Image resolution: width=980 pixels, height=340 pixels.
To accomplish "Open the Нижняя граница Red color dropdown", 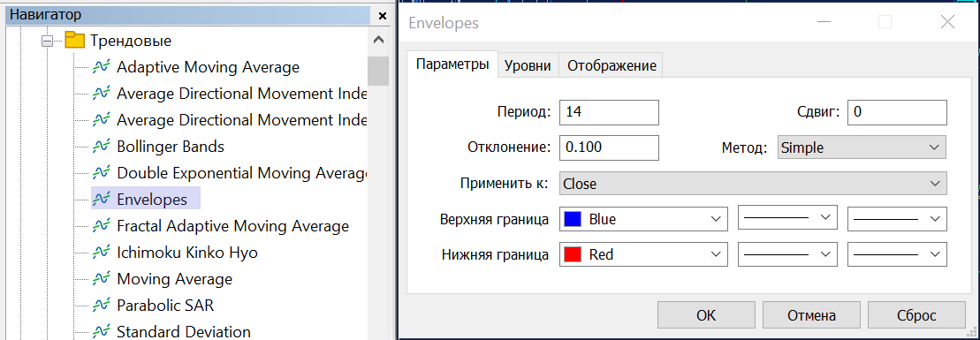I will point(643,255).
